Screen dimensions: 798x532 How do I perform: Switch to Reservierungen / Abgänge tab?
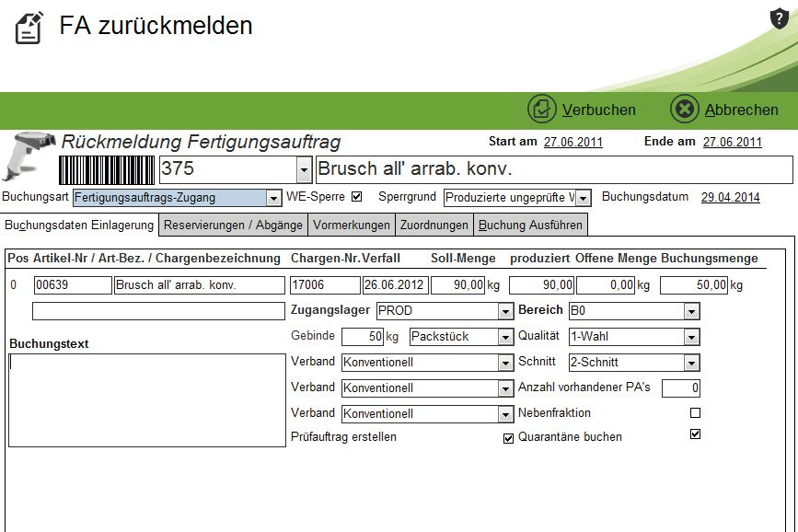233,225
